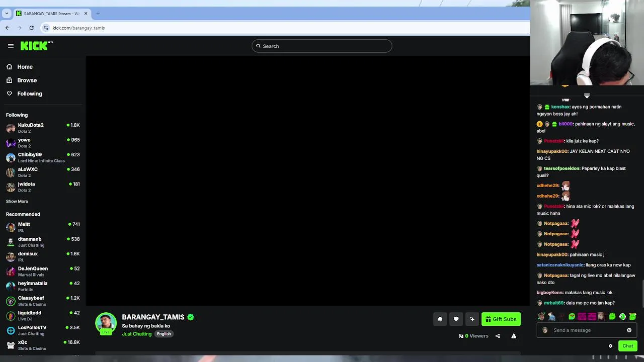Screen dimensions: 644x362
Task: Click the Search input field
Action: [x=322, y=46]
